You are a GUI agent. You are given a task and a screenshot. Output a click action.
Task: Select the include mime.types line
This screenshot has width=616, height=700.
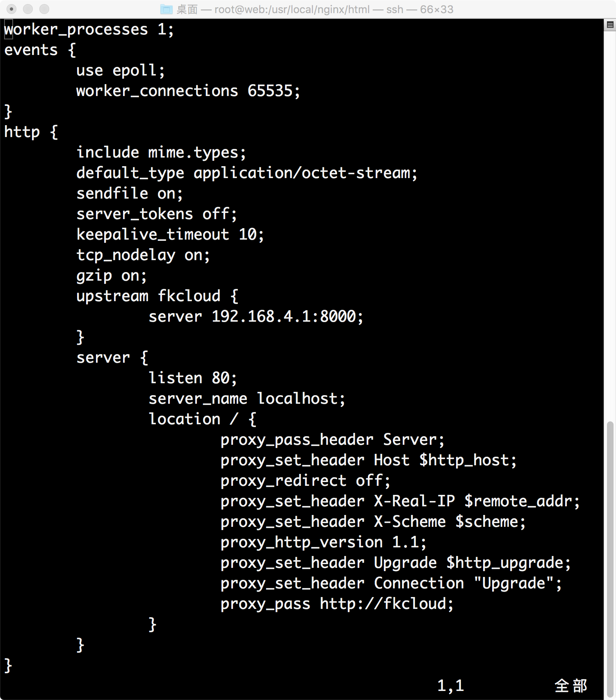point(161,152)
